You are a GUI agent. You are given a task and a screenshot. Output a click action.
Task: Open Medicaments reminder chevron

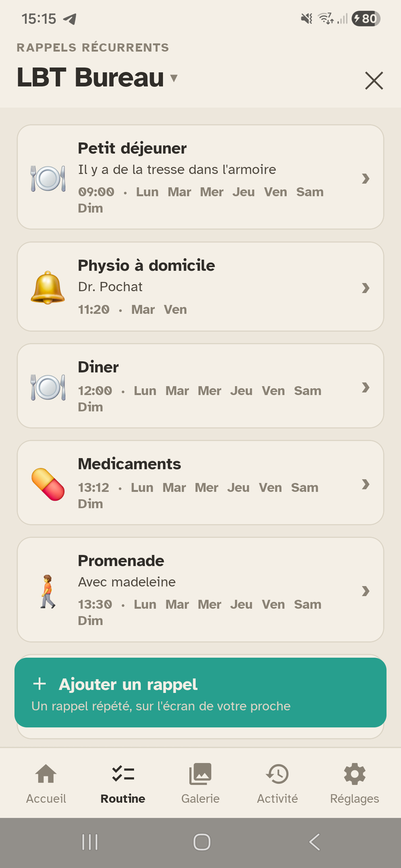(366, 484)
